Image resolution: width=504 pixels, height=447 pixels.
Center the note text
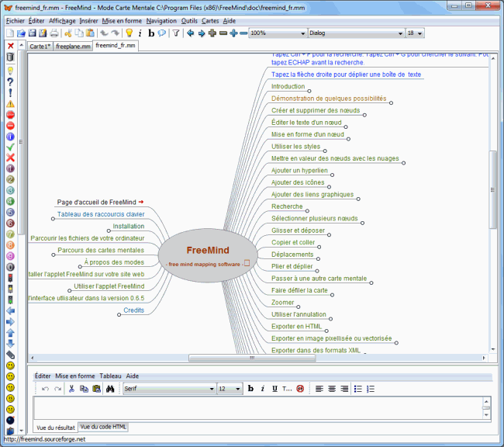(x=332, y=389)
